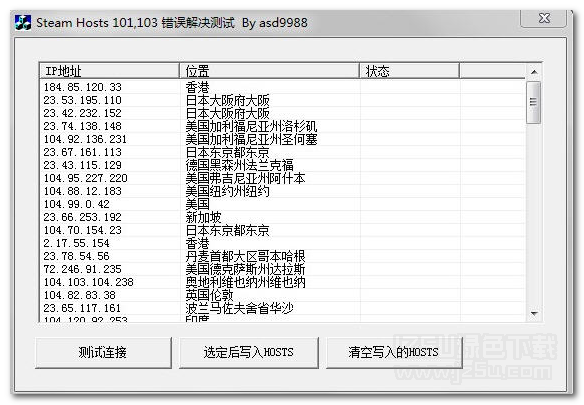Click the 测试连接 button

pyautogui.click(x=103, y=352)
